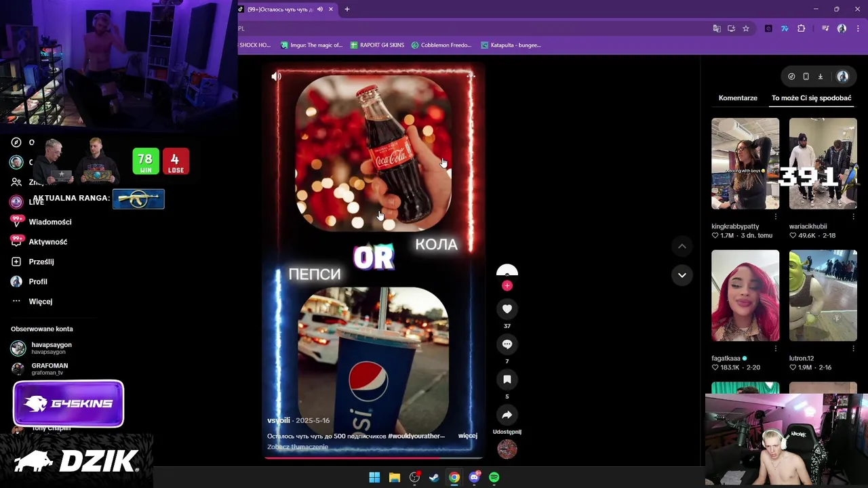868x488 pixels.
Task: Click the blue 7TV extension icon
Action: pyautogui.click(x=785, y=28)
